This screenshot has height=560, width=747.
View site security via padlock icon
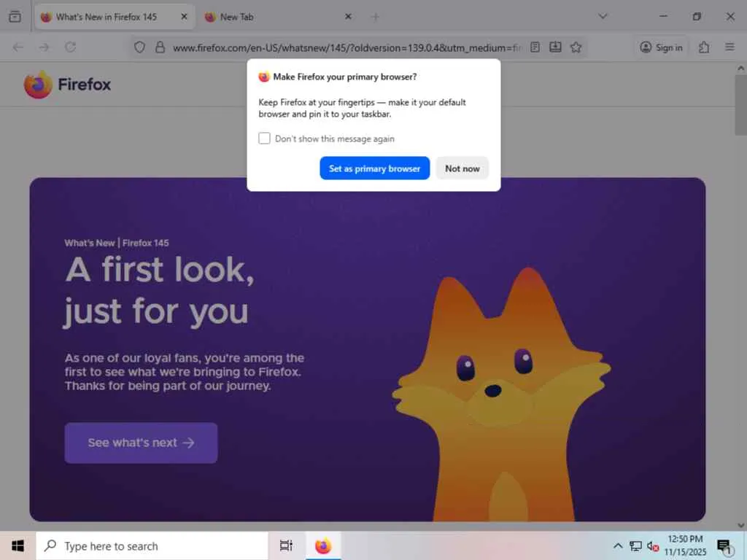pos(160,47)
